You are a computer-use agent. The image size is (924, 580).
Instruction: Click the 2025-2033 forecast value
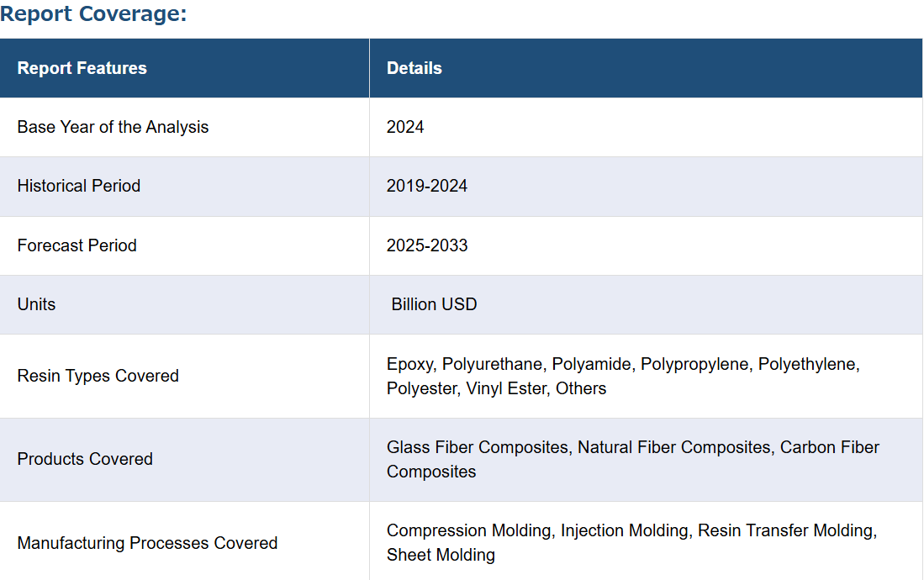(426, 245)
